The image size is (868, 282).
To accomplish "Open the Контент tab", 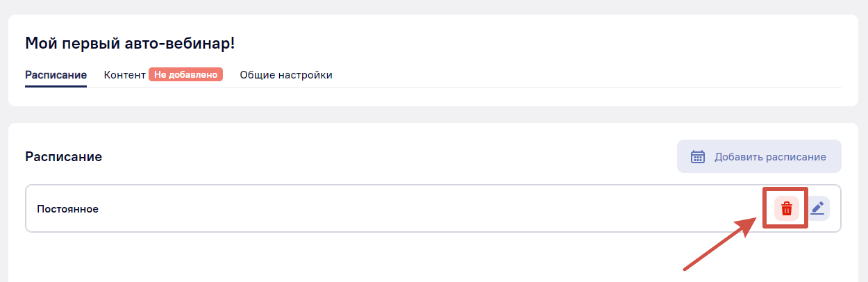I will point(124,75).
